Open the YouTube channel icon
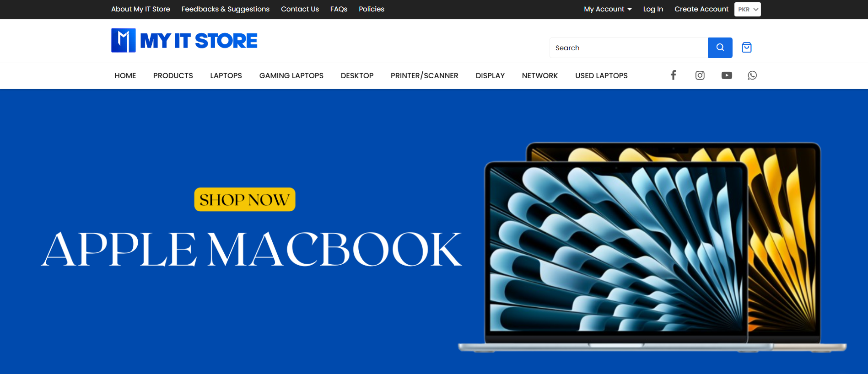This screenshot has height=374, width=868. [x=726, y=75]
